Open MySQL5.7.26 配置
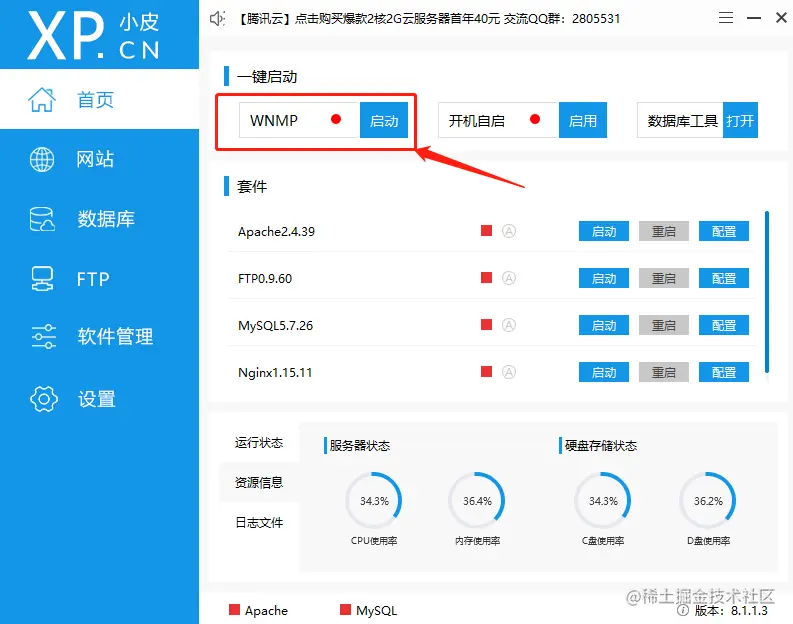Screen dimensions: 793x624 (724, 325)
